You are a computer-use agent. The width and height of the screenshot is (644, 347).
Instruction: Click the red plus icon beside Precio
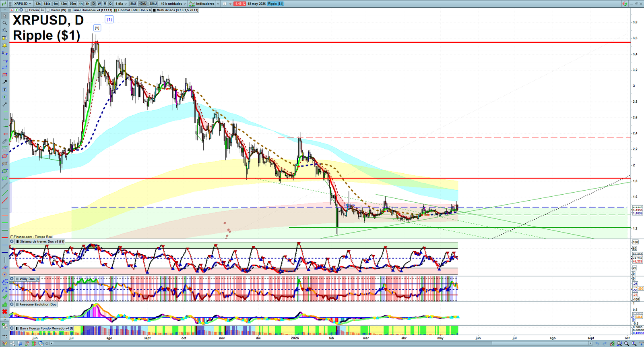(x=12, y=10)
